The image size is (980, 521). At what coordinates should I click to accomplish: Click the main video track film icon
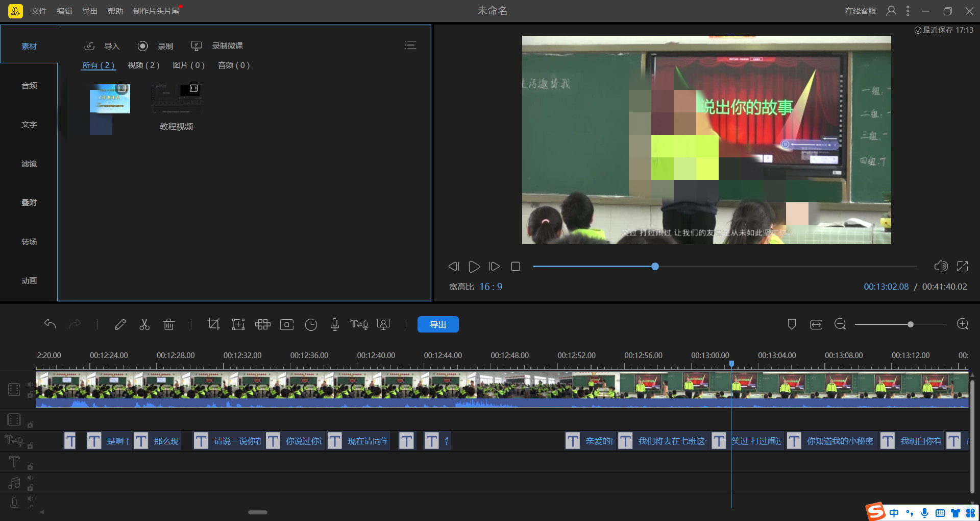coord(14,390)
